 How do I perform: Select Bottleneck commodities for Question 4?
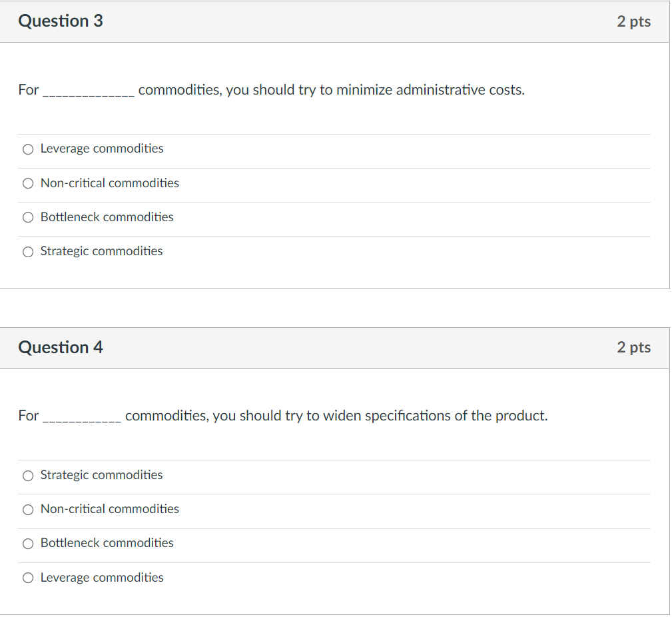coord(28,543)
